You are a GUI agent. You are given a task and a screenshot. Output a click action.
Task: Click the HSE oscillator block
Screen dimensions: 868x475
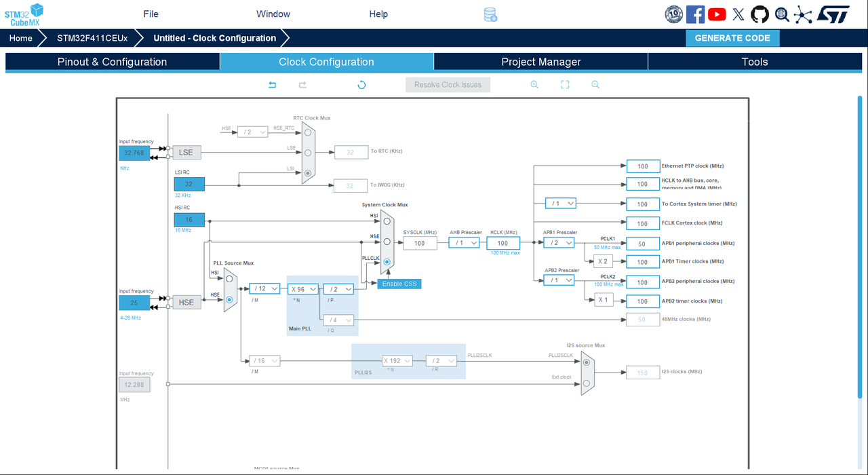(186, 302)
